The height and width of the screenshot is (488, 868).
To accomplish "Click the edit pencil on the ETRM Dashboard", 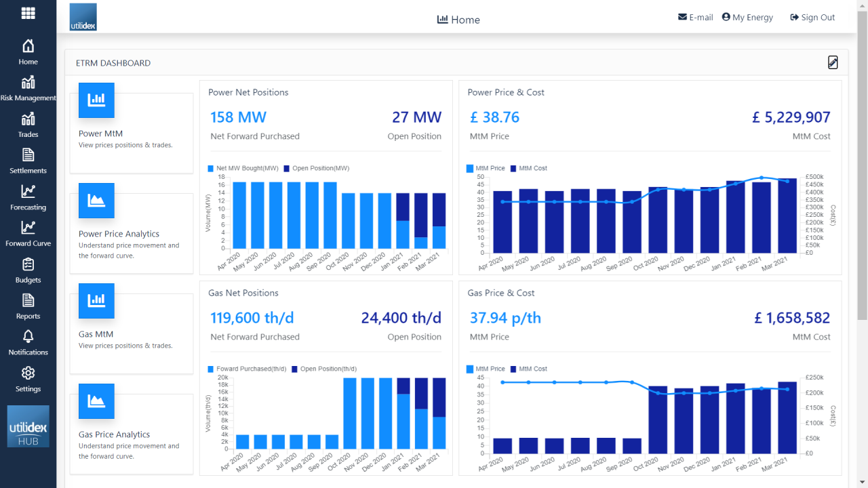I will pos(833,62).
